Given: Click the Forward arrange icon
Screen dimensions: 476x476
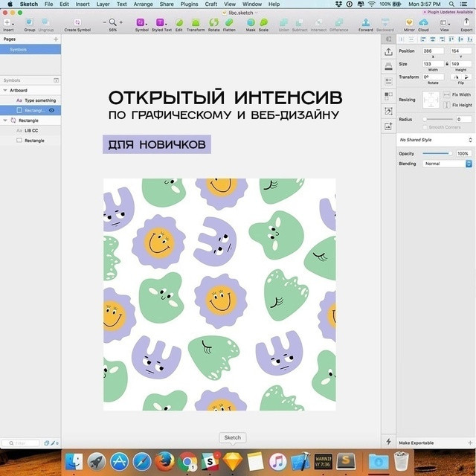Looking at the screenshot, I should (366, 23).
